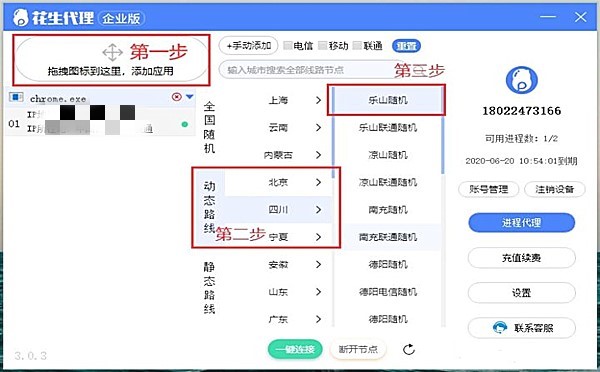Expand 上海 province chevron
Viewport: 600px width, 372px height.
318,100
